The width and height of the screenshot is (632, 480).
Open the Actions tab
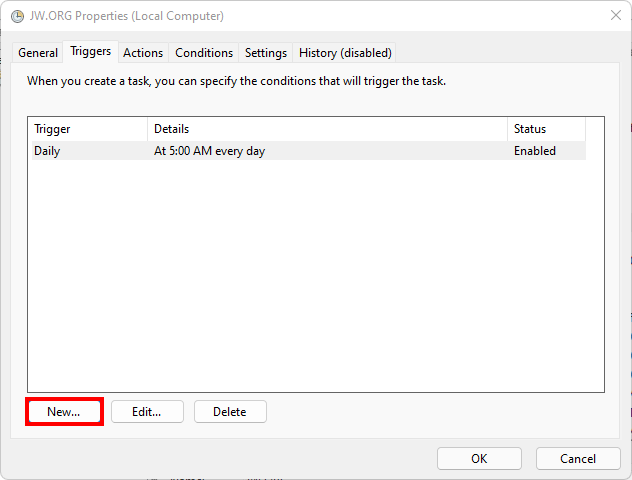[143, 53]
